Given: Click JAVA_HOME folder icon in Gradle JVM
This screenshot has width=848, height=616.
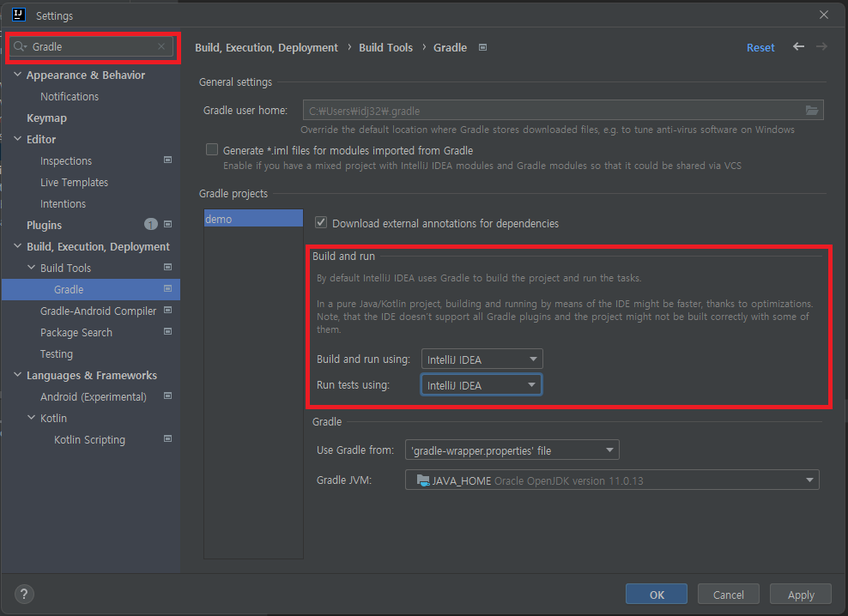Looking at the screenshot, I should pyautogui.click(x=423, y=480).
